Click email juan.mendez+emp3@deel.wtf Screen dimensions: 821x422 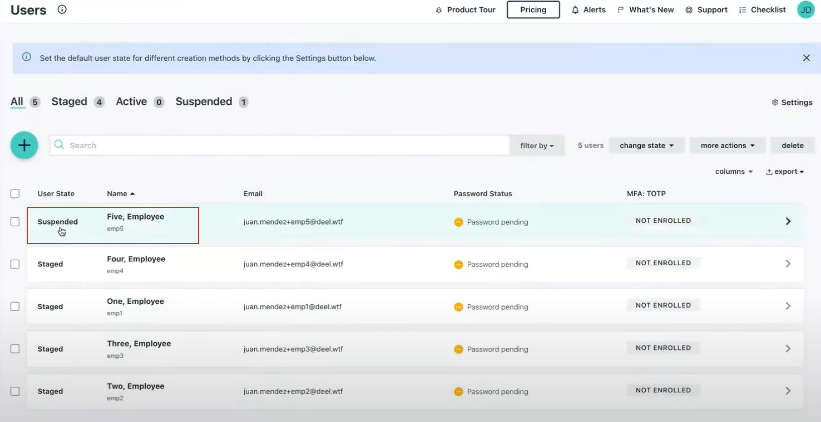point(293,349)
